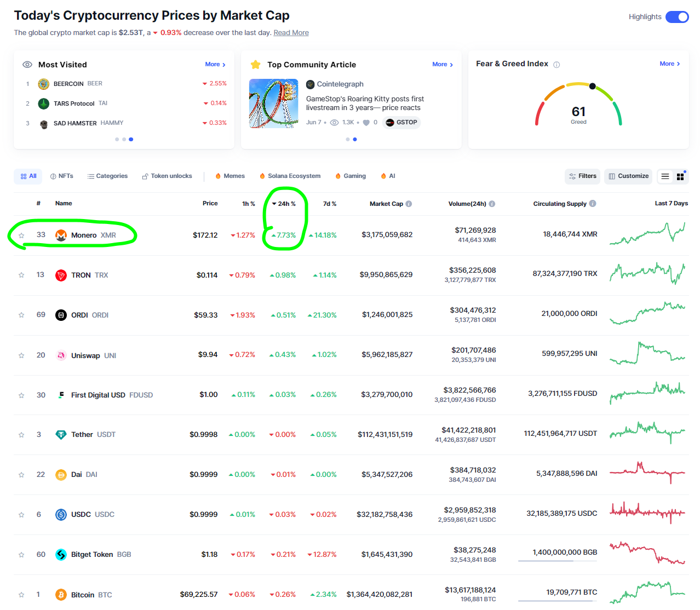Click the Tether logo icon

61,435
